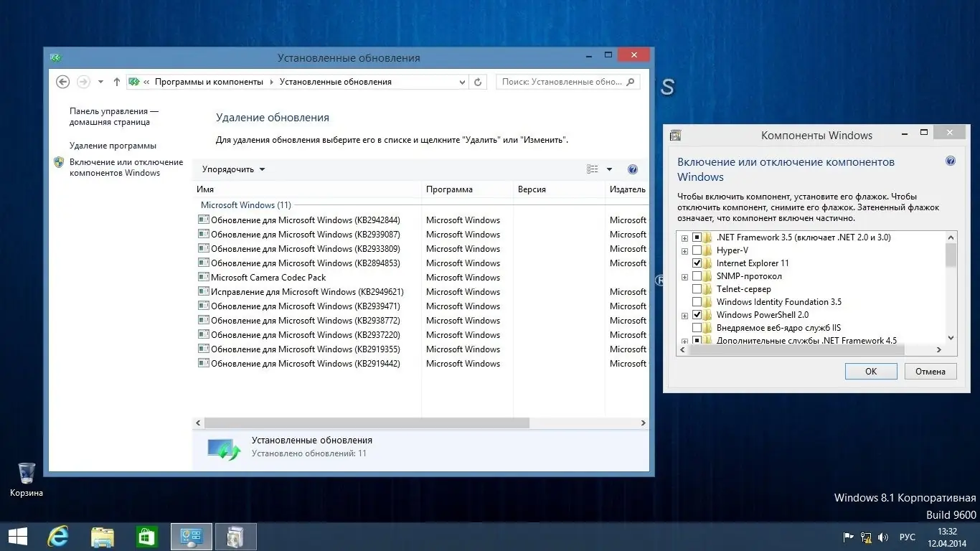Image resolution: width=980 pixels, height=551 pixels.
Task: Click OK in Компоненты Windows dialog
Action: pos(871,372)
